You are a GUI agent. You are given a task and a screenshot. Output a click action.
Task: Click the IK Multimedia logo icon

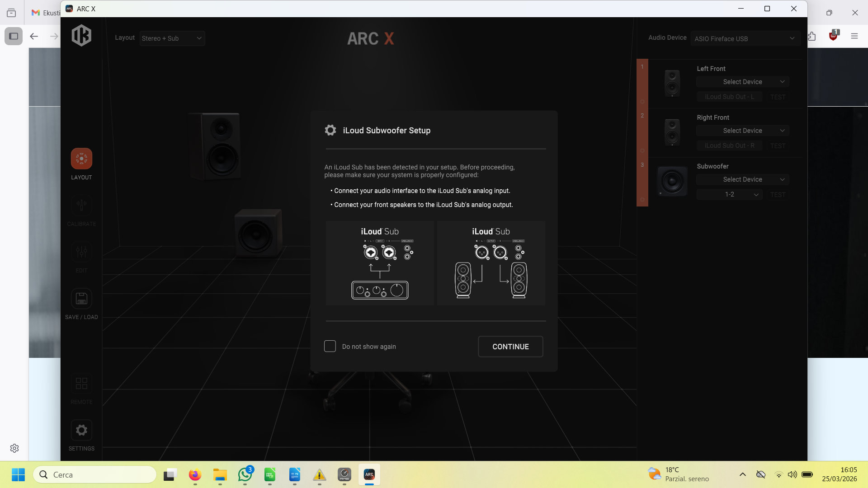(x=81, y=36)
